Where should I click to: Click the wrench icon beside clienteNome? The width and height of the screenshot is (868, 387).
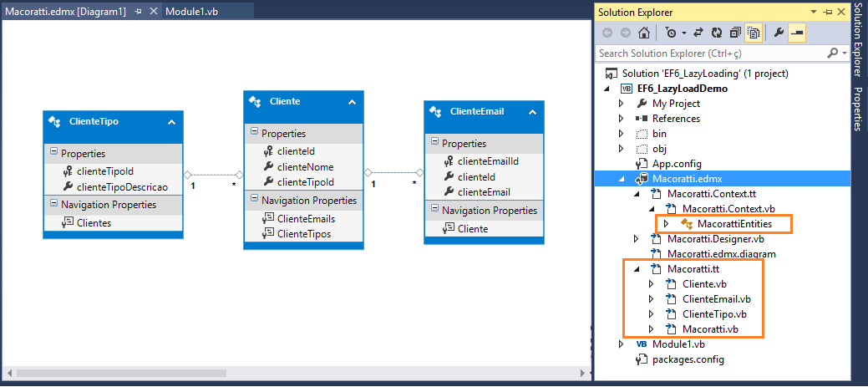click(268, 166)
